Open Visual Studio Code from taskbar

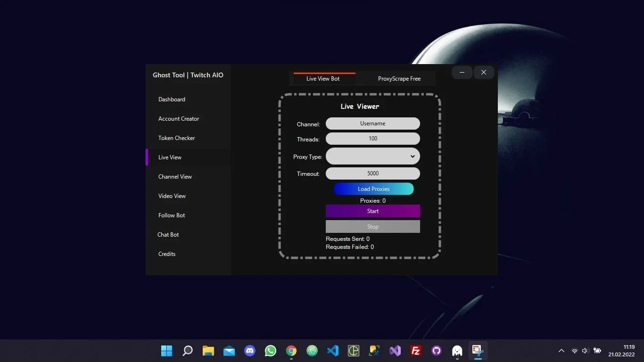point(333,351)
